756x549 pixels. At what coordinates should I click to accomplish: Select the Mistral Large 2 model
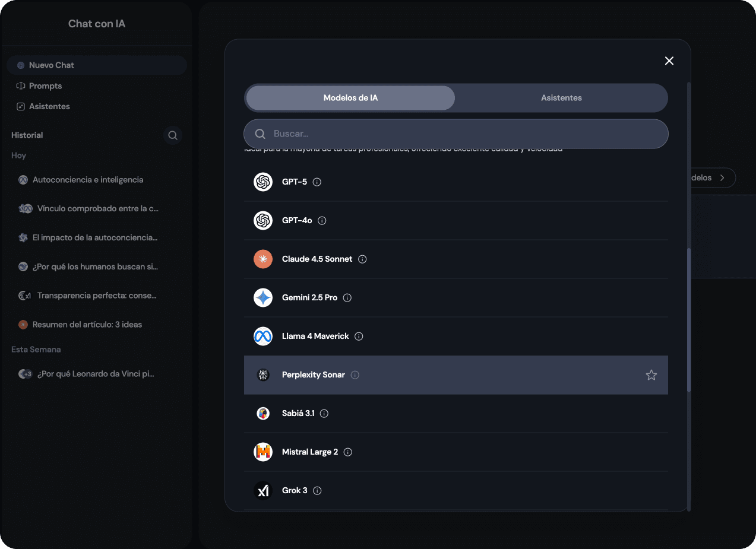pos(456,452)
